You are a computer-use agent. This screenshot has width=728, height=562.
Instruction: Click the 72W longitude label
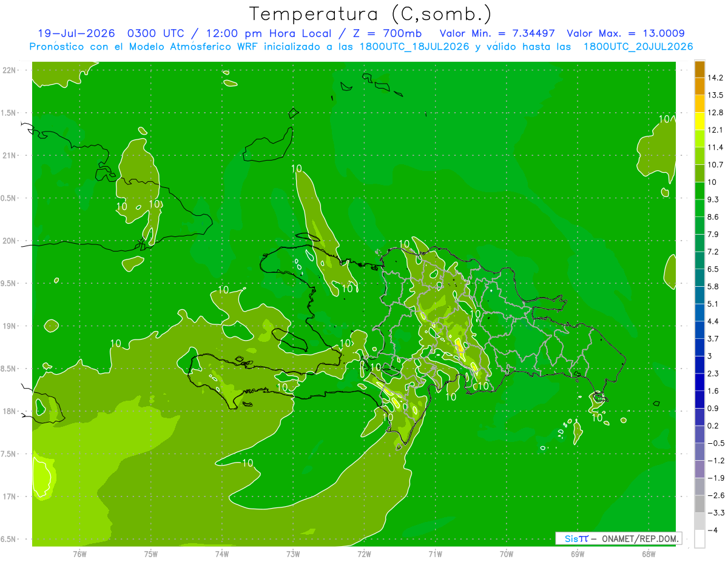click(x=364, y=554)
